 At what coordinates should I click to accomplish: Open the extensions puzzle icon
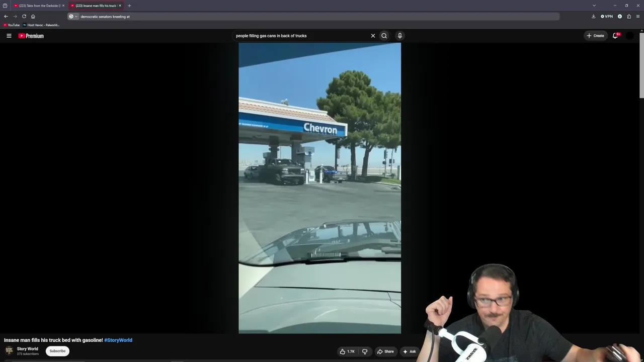tap(629, 16)
